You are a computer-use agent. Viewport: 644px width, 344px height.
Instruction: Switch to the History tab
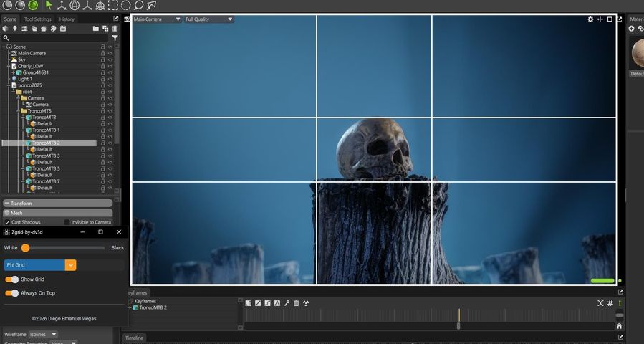(x=67, y=19)
